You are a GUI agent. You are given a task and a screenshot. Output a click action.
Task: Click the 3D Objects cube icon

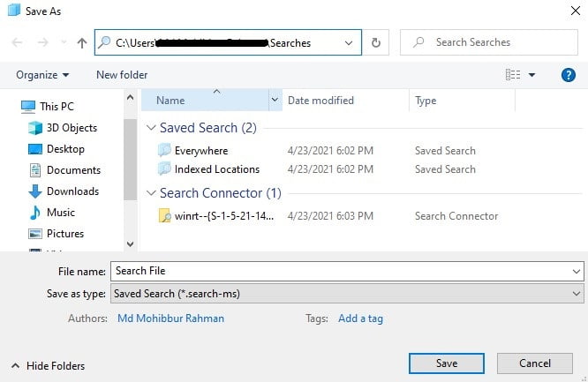point(35,128)
